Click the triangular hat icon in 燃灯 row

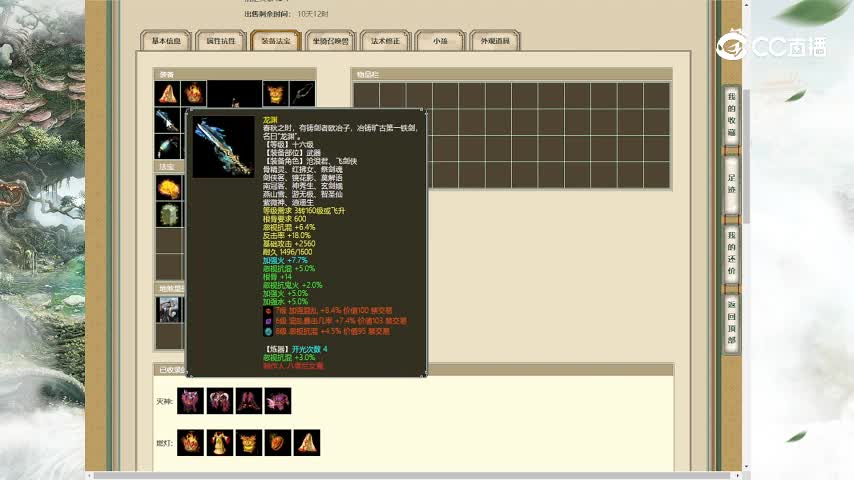[307, 442]
